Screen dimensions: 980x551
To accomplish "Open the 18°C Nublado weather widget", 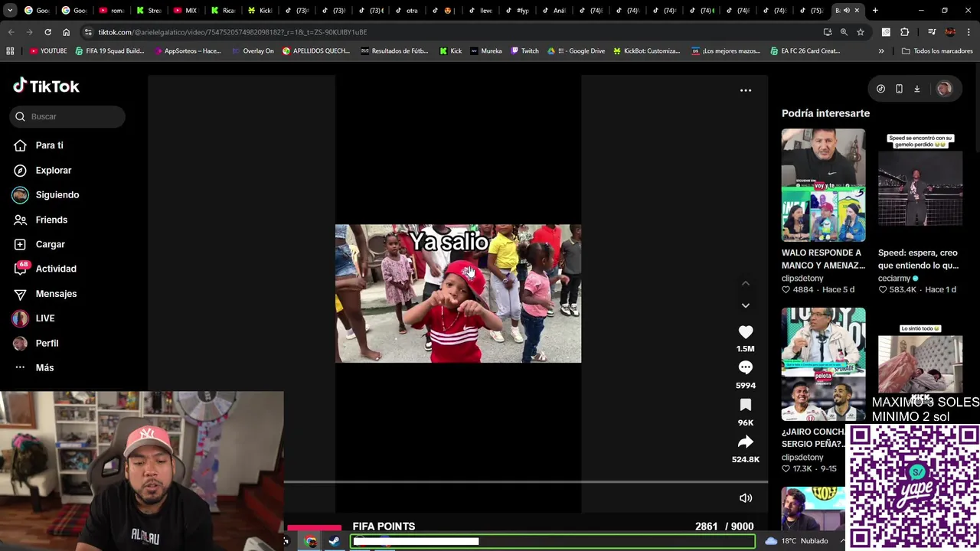I will tap(797, 541).
